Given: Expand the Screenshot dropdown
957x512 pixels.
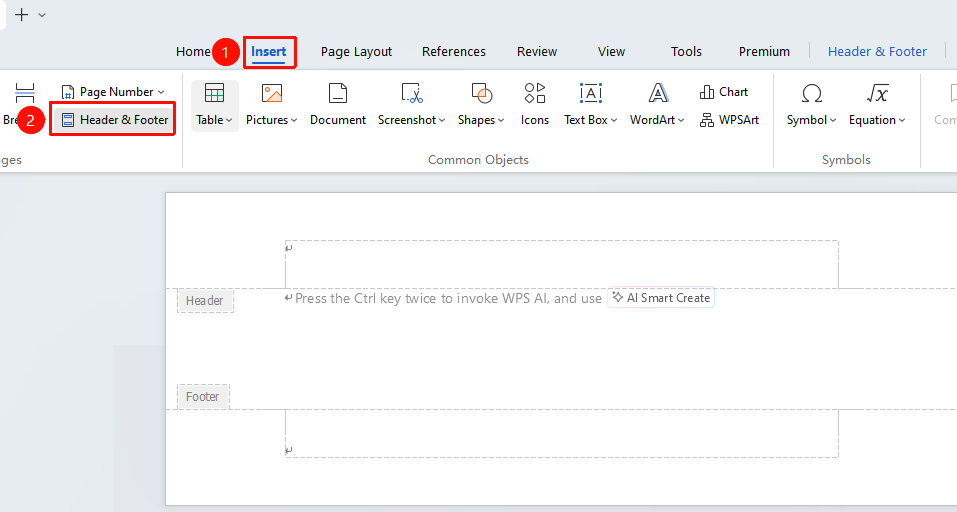Looking at the screenshot, I should pos(442,120).
